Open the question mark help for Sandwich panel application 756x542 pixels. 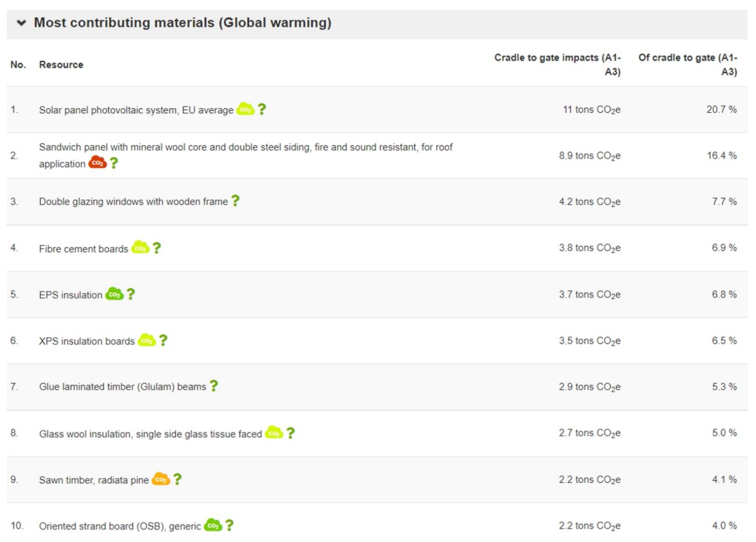pyautogui.click(x=114, y=163)
